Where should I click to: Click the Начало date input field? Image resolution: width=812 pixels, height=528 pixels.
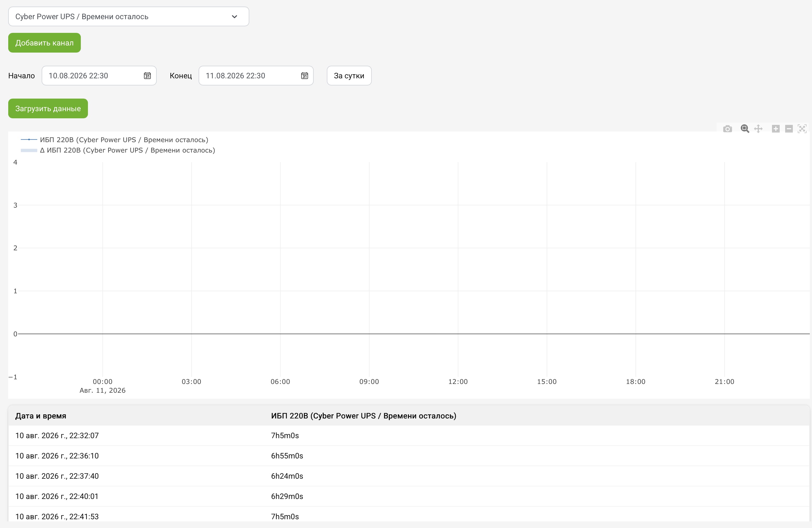pyautogui.click(x=99, y=76)
